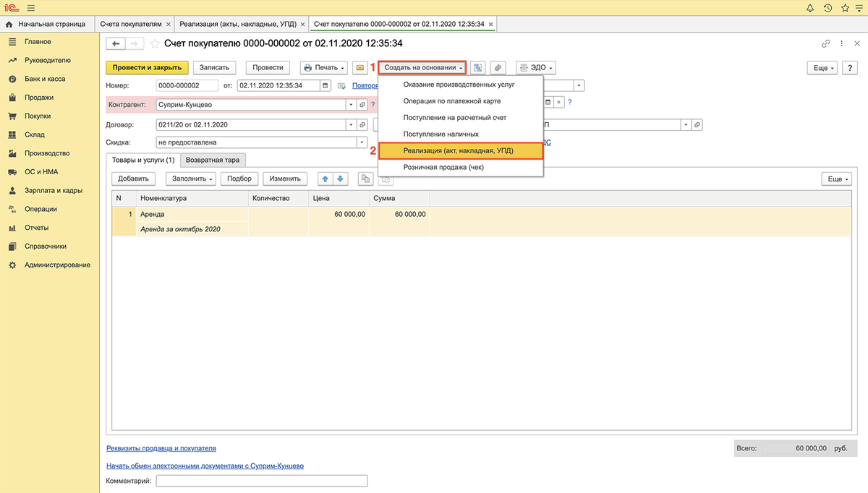The width and height of the screenshot is (868, 493).
Task: Click the document structure icon beside Создать на основании
Action: tap(478, 67)
